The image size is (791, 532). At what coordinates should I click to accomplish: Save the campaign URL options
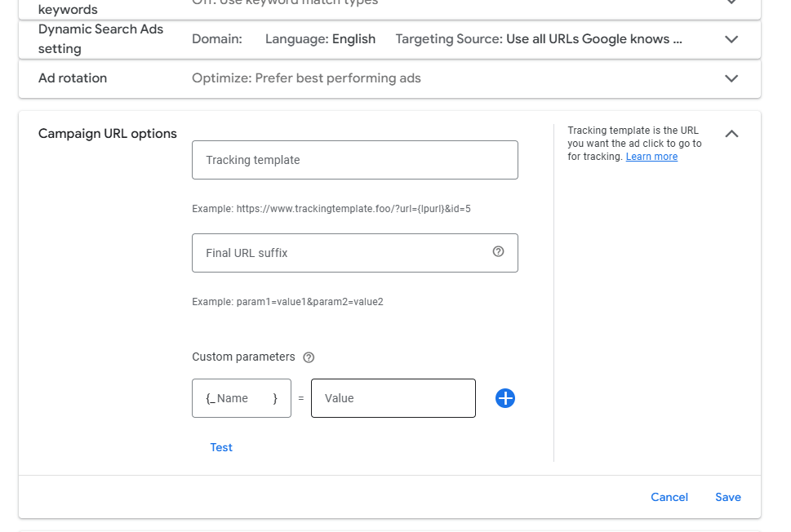coord(728,497)
